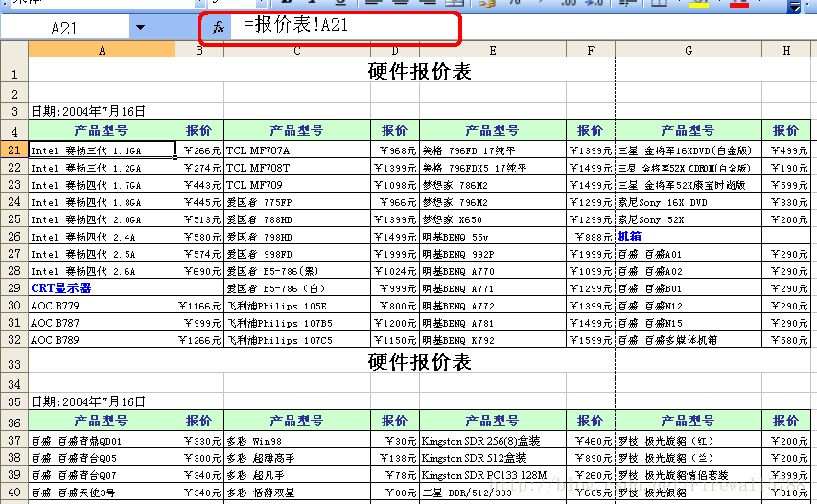
Task: Select row 36 header
Action: [14, 421]
